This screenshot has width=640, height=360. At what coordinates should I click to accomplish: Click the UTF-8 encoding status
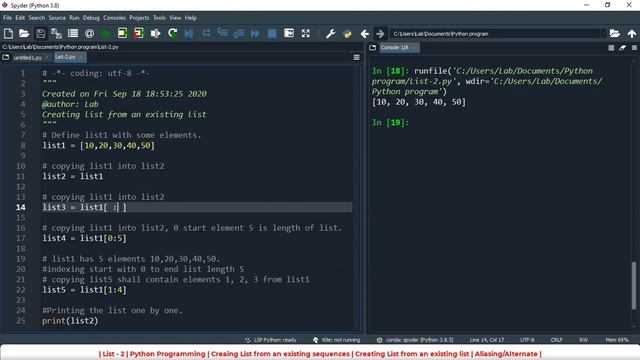pos(527,340)
